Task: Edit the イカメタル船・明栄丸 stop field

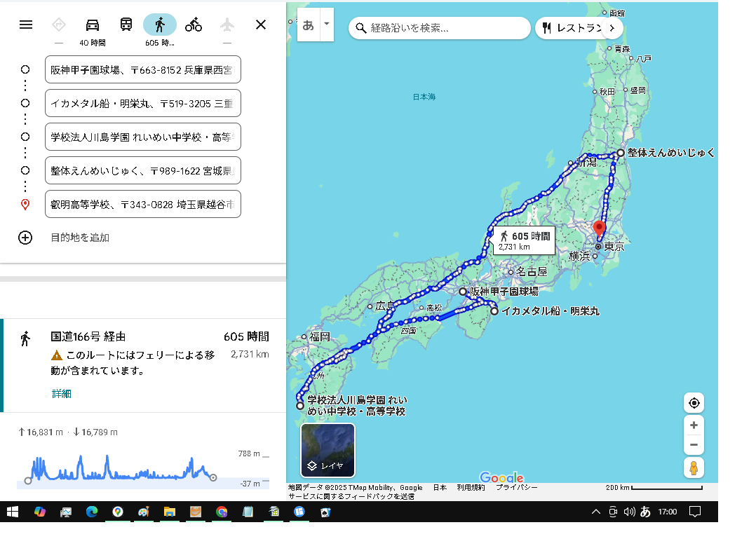Action: point(143,103)
